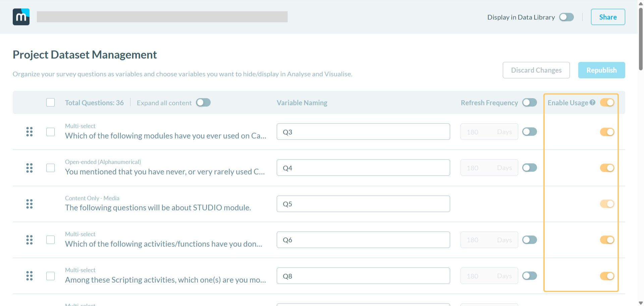Click the Enable Usage help icon
Screen dimensions: 644x306
pyautogui.click(x=592, y=102)
